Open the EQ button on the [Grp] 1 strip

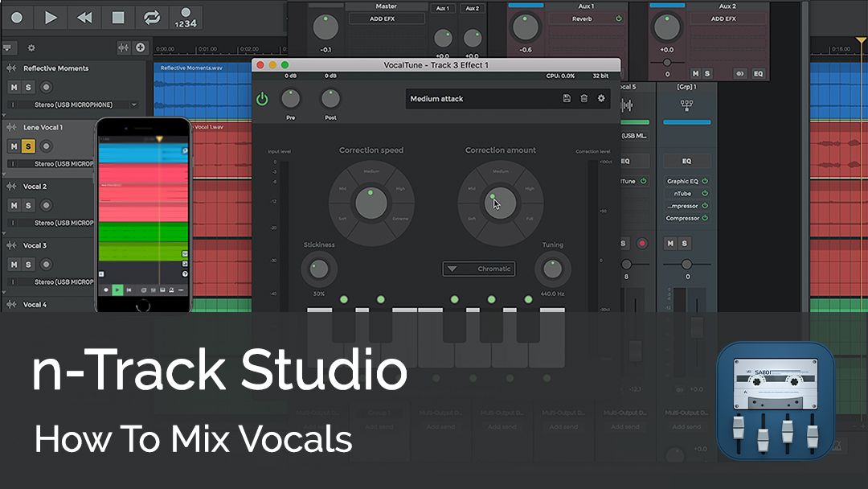click(686, 161)
